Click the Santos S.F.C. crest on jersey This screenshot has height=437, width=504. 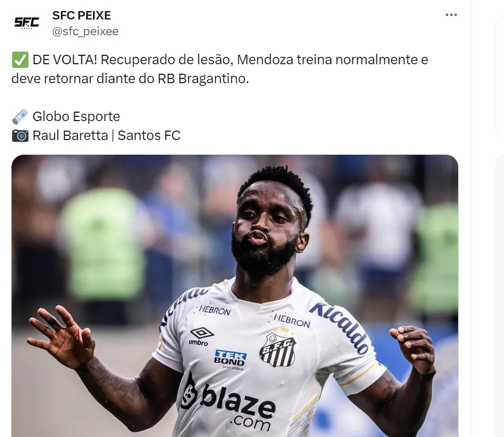coord(278,350)
